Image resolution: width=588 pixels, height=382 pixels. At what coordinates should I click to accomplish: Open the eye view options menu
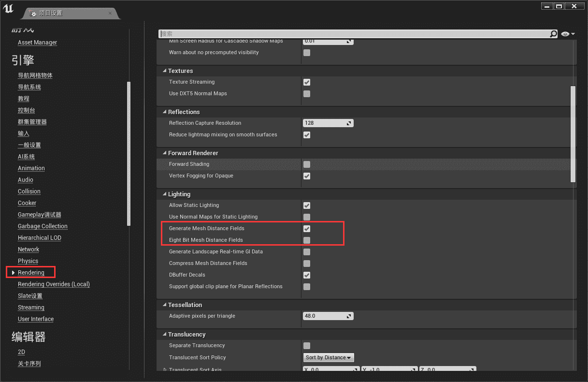pyautogui.click(x=568, y=34)
